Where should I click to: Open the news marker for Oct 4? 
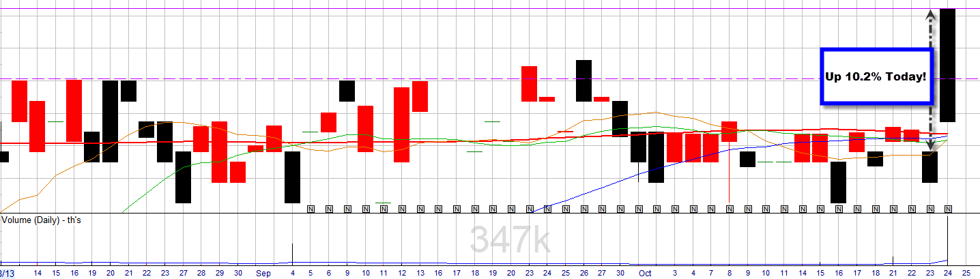(693, 209)
